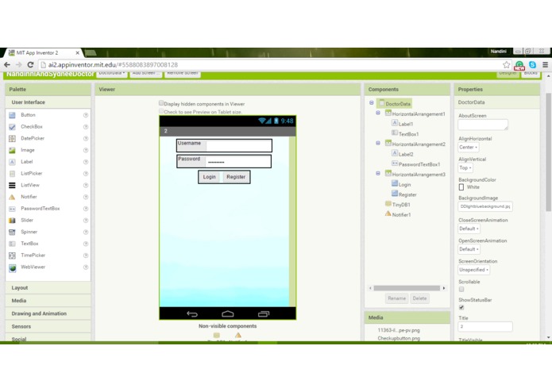Click the Notifier1 icon under Non-visible components
The image size is (552, 392).
click(238, 335)
